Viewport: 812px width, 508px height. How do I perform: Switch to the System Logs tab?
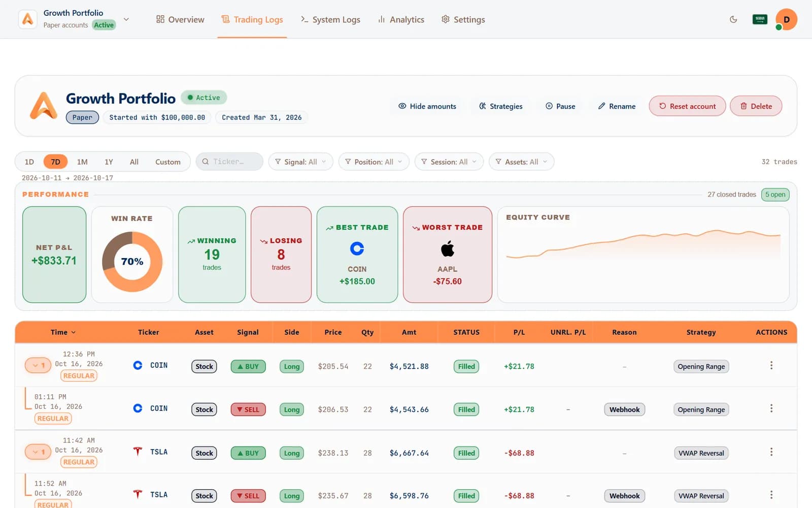(330, 19)
